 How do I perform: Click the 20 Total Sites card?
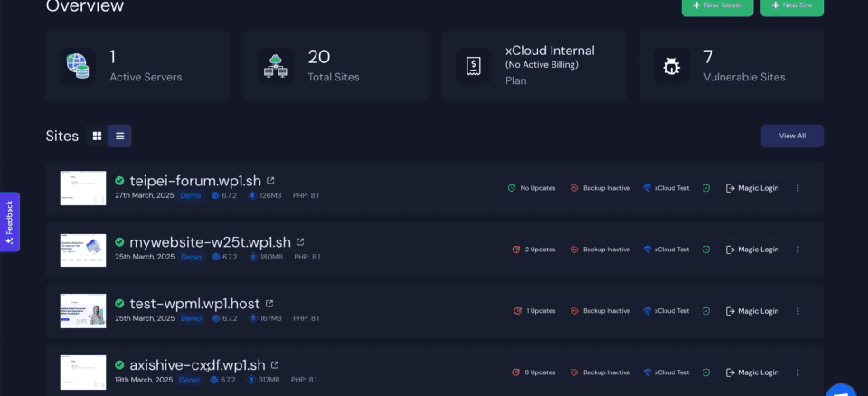coord(336,66)
